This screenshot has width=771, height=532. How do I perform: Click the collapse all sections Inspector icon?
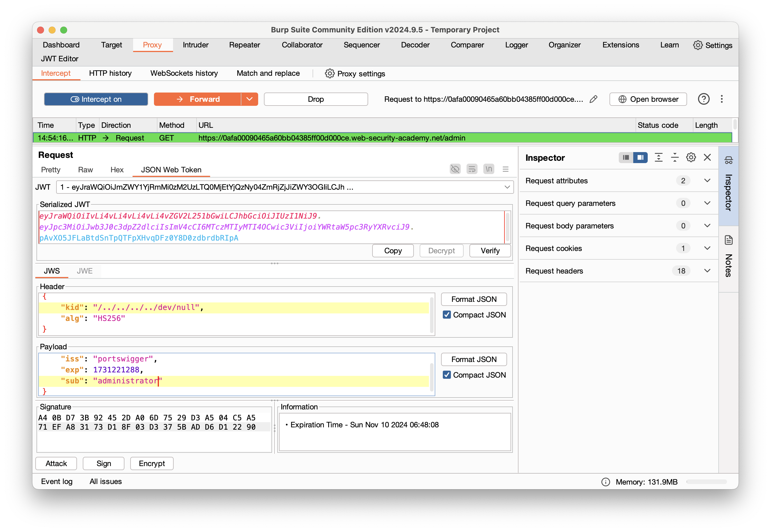coord(675,157)
